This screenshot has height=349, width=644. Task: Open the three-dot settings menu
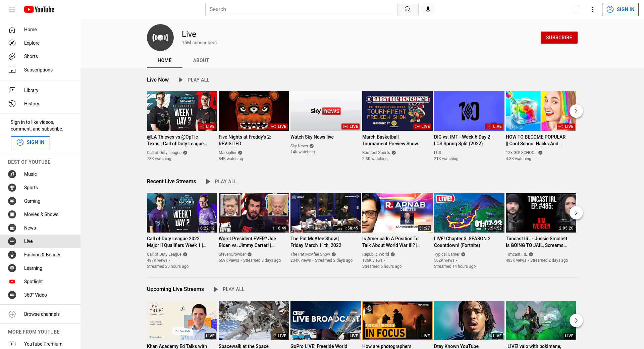point(593,9)
